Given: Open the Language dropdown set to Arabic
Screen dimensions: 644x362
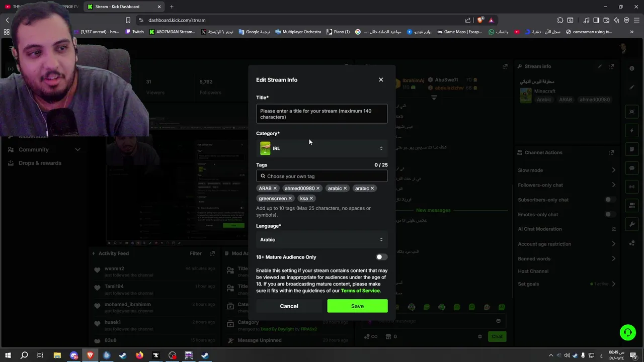Looking at the screenshot, I should click(322, 240).
